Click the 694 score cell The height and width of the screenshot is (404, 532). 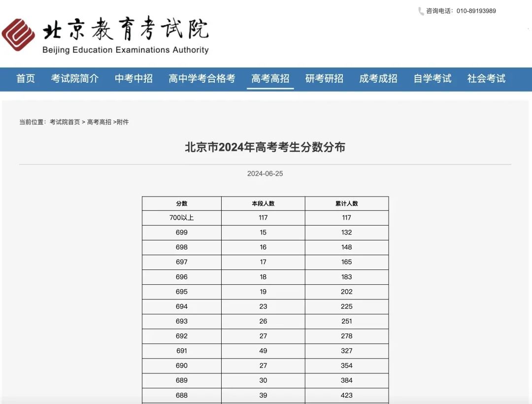tap(181, 306)
